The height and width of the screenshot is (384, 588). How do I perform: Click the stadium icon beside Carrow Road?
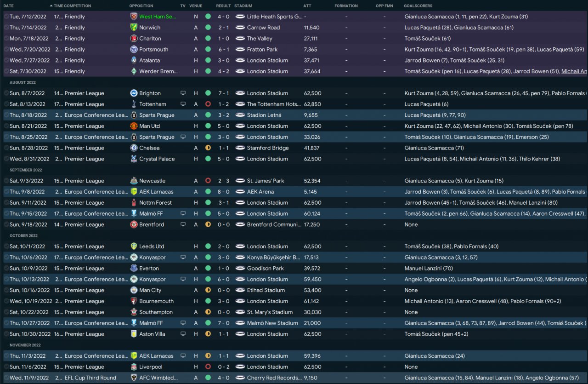239,28
